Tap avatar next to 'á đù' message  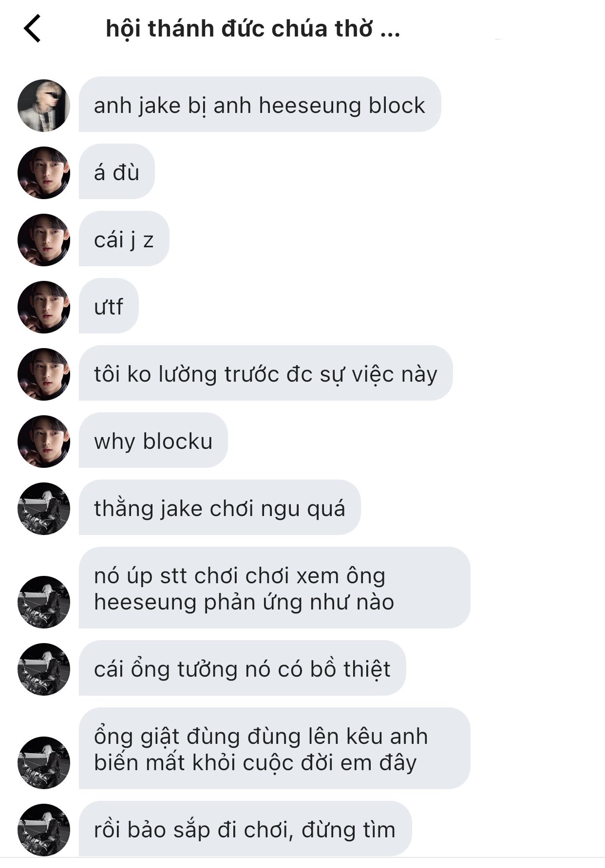(44, 173)
